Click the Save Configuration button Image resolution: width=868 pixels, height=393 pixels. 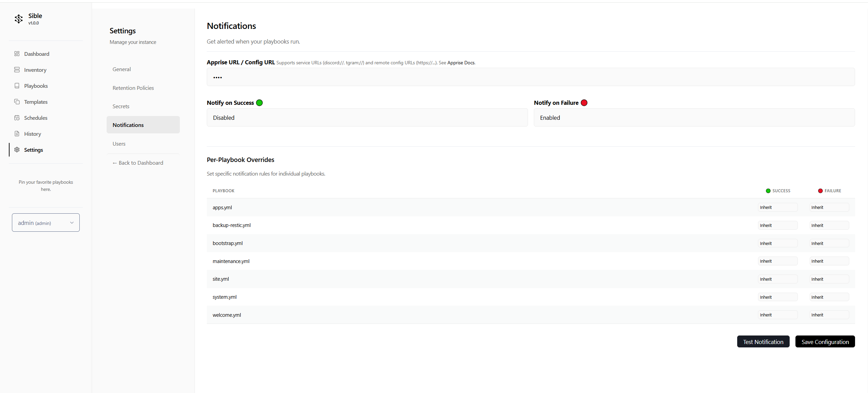pos(825,342)
